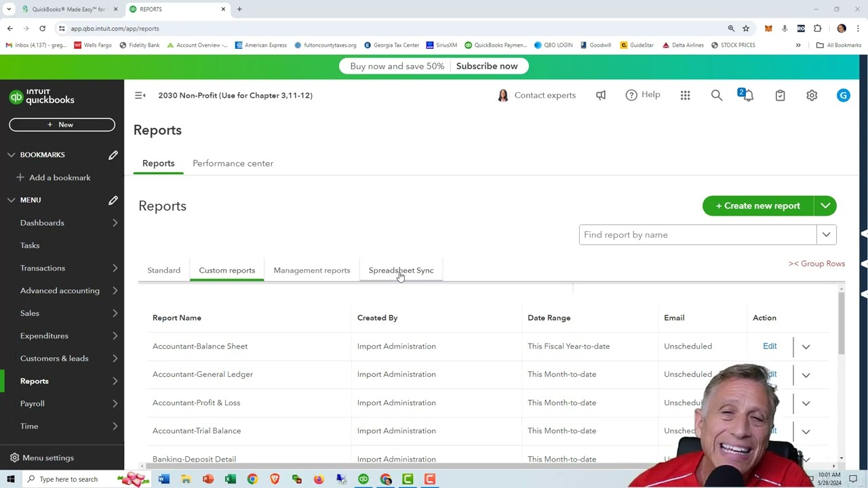Open the Create new report dropdown arrow
This screenshot has width=868, height=488.
coord(825,206)
